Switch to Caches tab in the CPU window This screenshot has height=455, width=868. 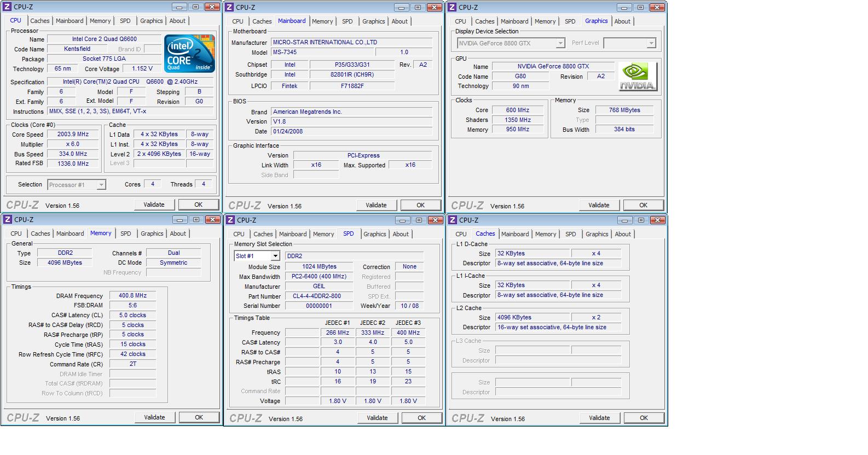point(40,21)
